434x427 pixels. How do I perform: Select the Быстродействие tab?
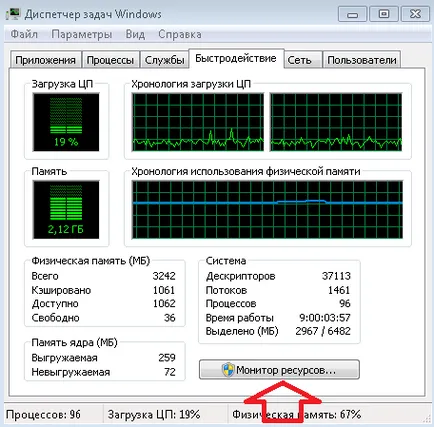tap(236, 59)
